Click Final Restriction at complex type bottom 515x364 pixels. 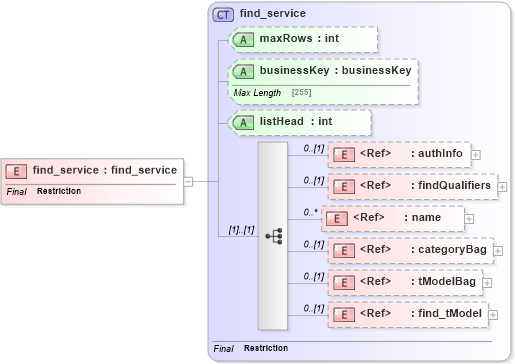tap(251, 348)
